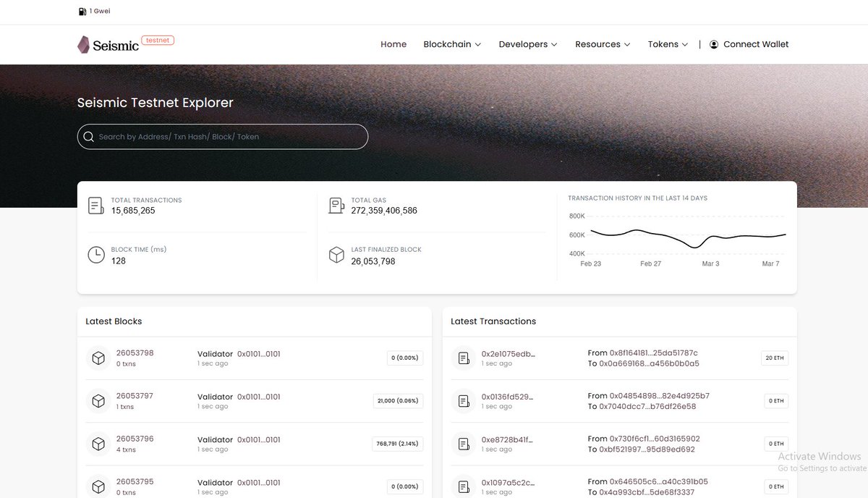Click the transaction icon for 0xe8728b41f...

click(x=463, y=444)
